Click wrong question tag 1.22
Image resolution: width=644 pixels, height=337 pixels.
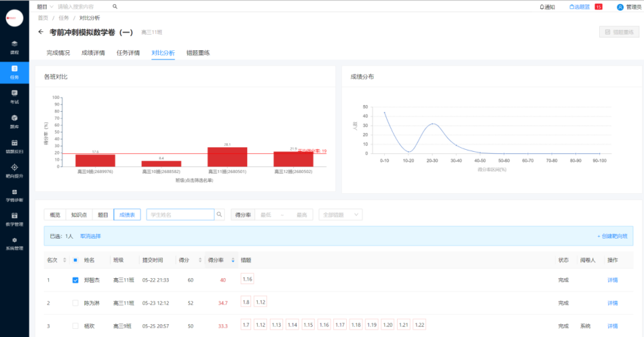pos(419,325)
